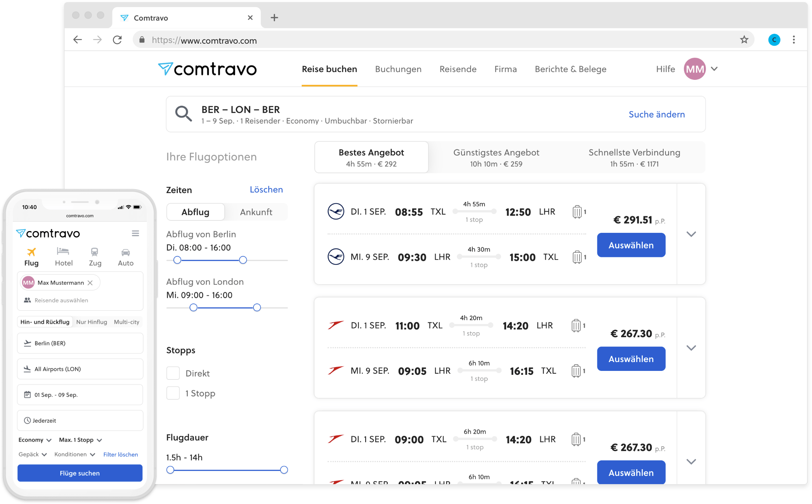Enable the 1 Stopp checkbox

[x=173, y=393]
